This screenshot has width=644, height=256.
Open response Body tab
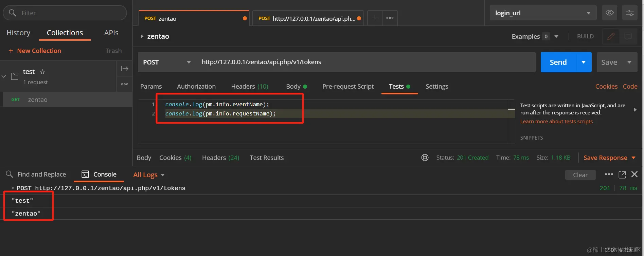click(144, 158)
